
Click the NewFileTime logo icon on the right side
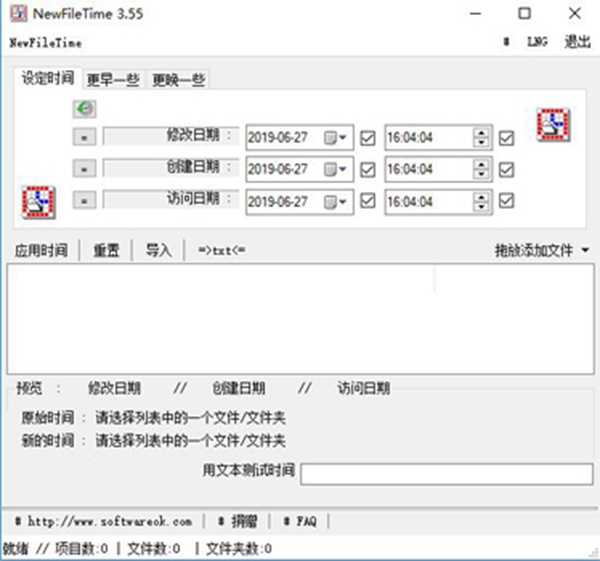(553, 125)
